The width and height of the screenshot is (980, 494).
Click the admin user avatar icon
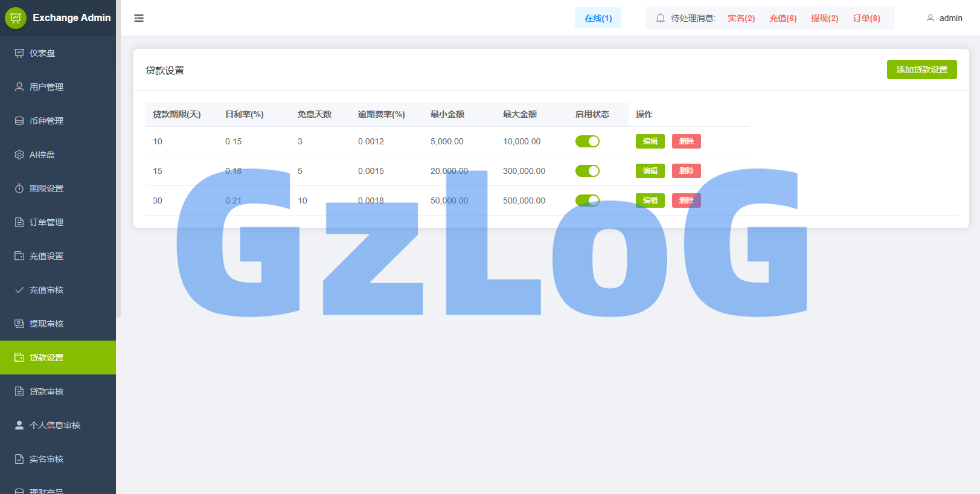click(930, 18)
